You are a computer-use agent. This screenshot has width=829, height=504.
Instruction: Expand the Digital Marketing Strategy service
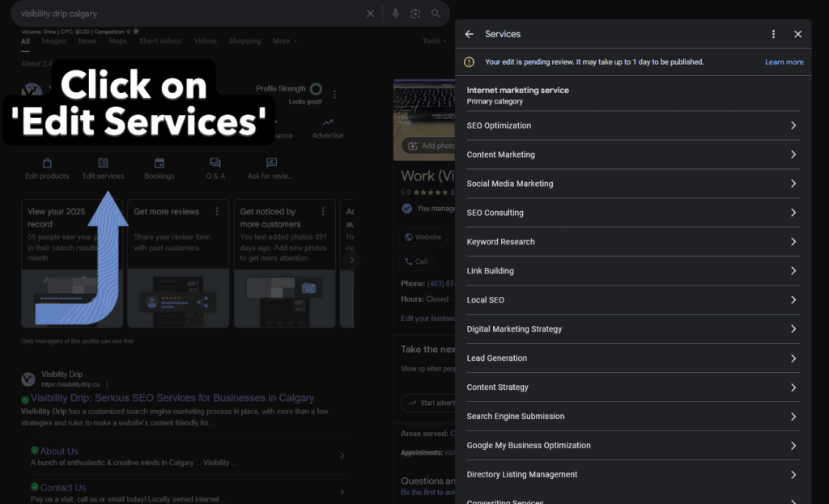tap(633, 328)
